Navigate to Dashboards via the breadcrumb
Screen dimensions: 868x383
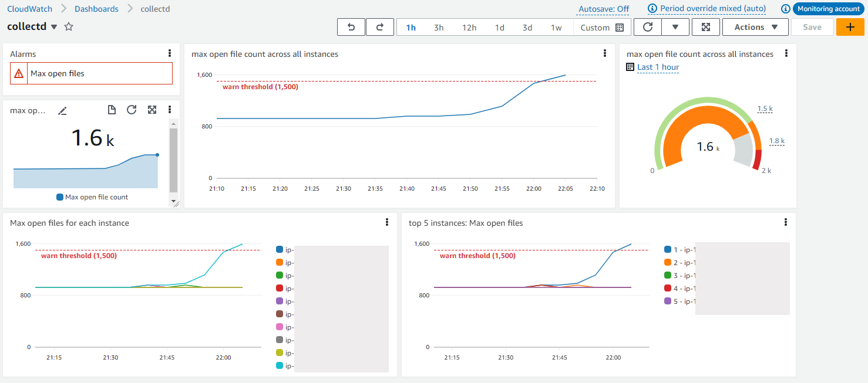tap(96, 8)
